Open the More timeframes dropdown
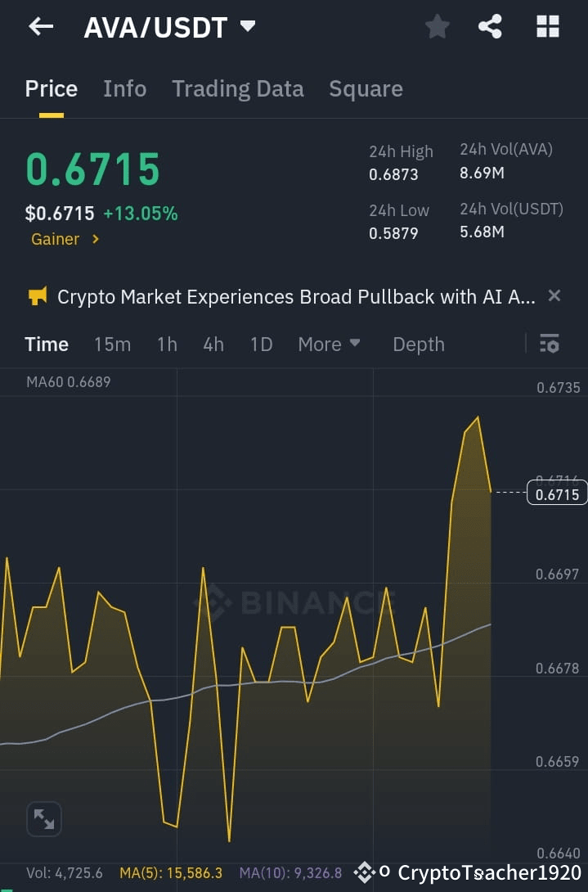 click(x=328, y=344)
